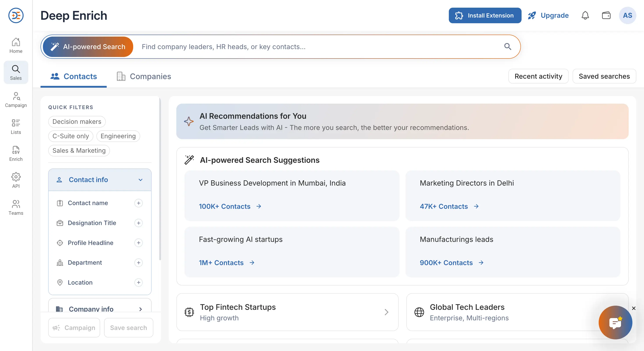Switch to the Companies tab

pos(144,76)
